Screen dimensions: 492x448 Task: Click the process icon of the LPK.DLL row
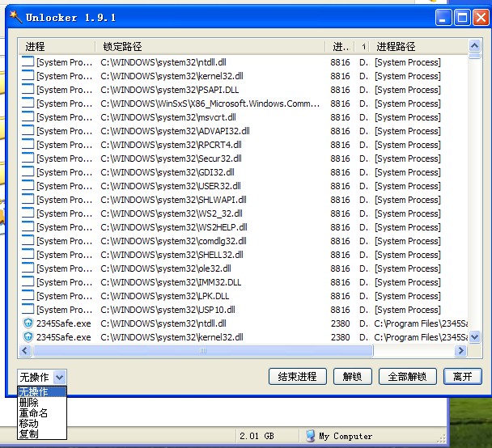click(28, 295)
